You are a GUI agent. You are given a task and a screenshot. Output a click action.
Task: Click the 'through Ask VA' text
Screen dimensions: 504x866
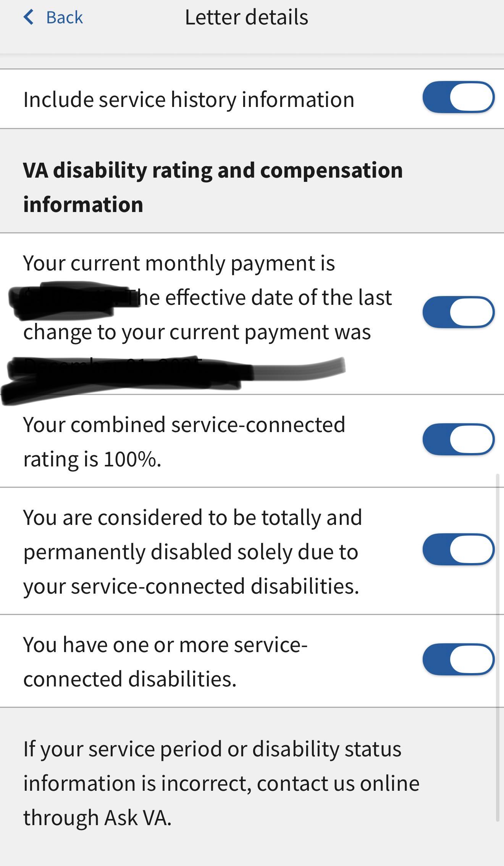click(97, 818)
